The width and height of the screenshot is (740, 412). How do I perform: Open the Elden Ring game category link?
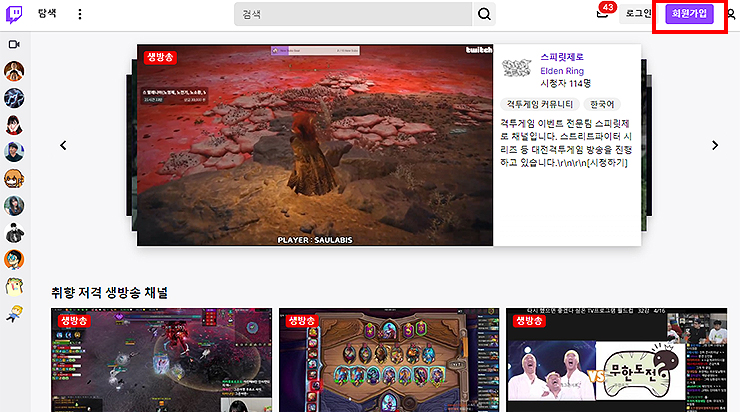coord(562,71)
